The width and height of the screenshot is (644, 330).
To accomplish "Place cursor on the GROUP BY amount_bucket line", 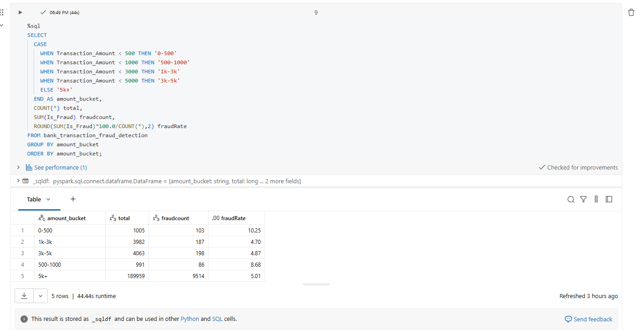I will tap(63, 144).
